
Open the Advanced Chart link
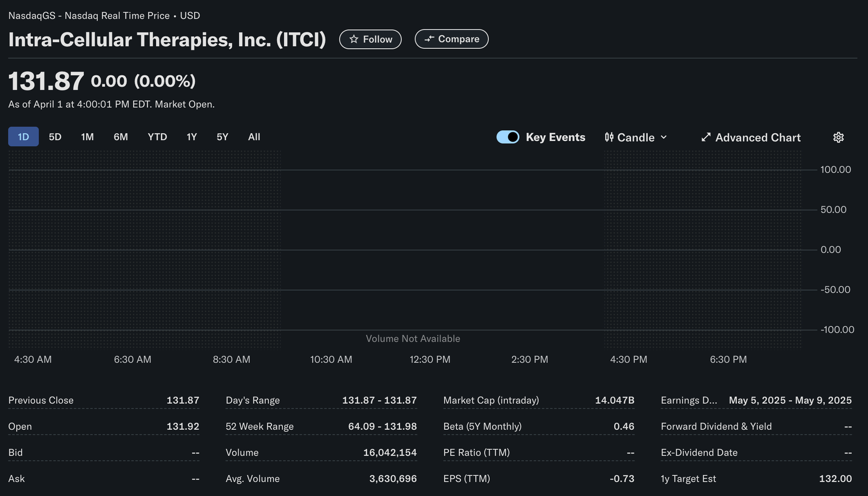[751, 137]
